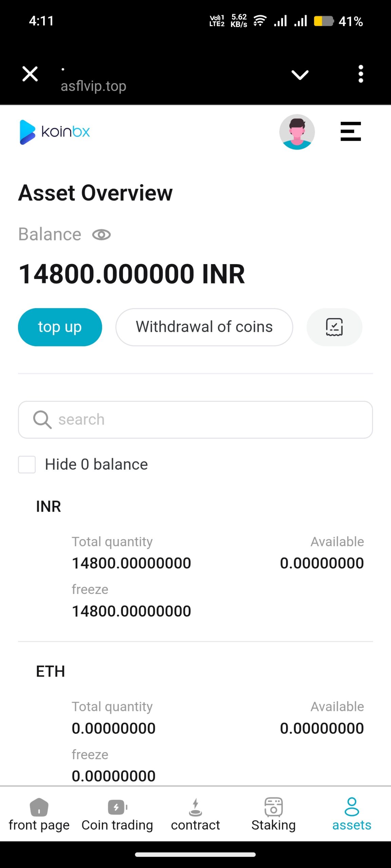Select the assets tab

(352, 814)
